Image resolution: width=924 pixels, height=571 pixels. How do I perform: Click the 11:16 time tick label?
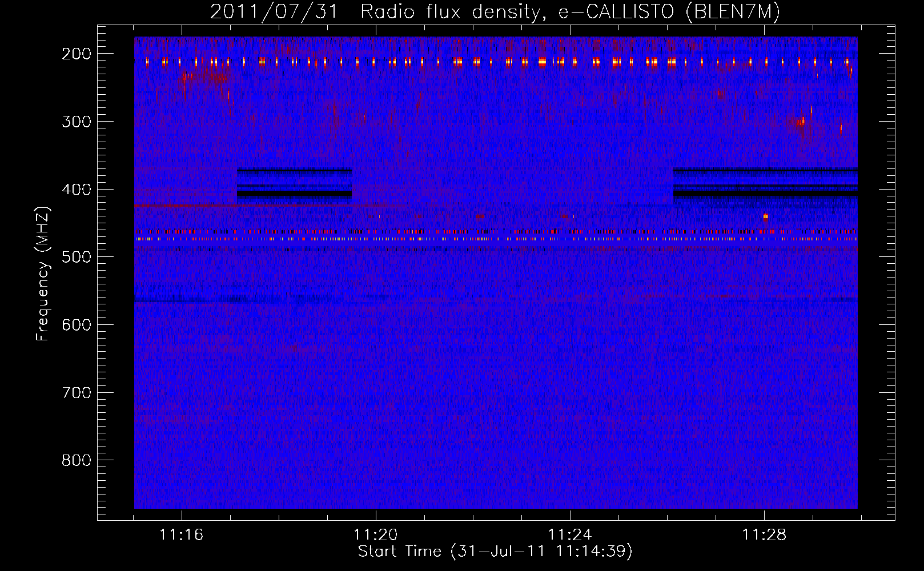tap(181, 535)
